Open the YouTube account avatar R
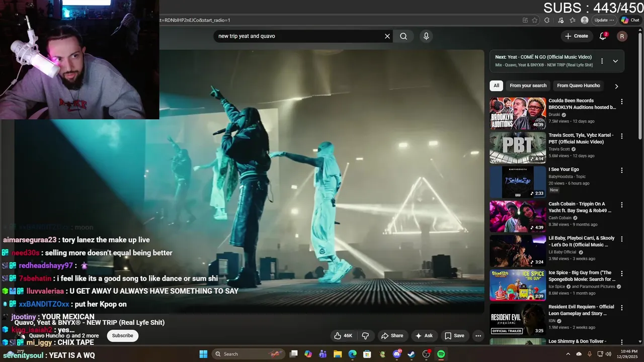The height and width of the screenshot is (362, 644). 622,36
